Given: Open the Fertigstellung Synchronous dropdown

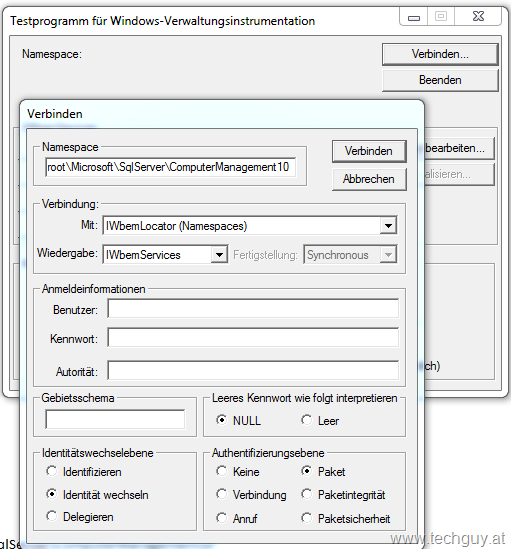Looking at the screenshot, I should 388,255.
